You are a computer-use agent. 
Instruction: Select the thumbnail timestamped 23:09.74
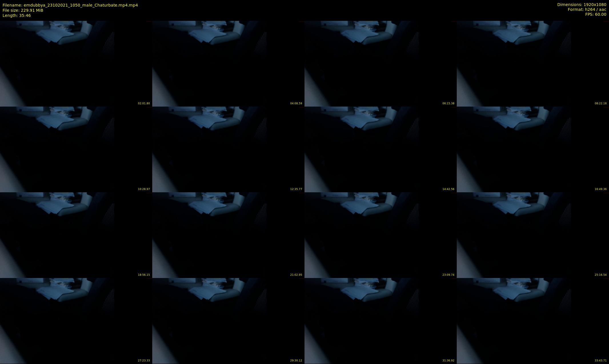pos(380,235)
